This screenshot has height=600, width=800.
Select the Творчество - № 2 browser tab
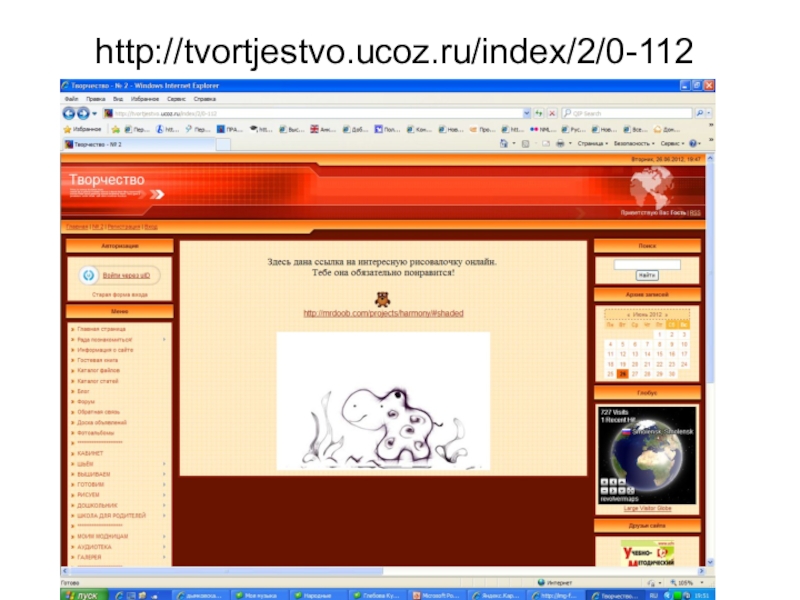pyautogui.click(x=139, y=144)
